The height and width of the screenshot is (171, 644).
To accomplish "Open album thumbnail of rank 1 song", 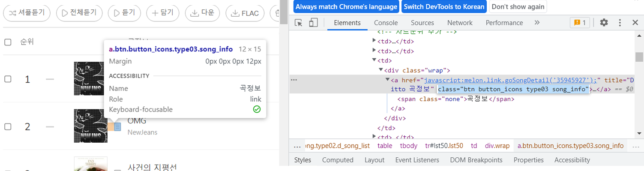I will pyautogui.click(x=89, y=79).
